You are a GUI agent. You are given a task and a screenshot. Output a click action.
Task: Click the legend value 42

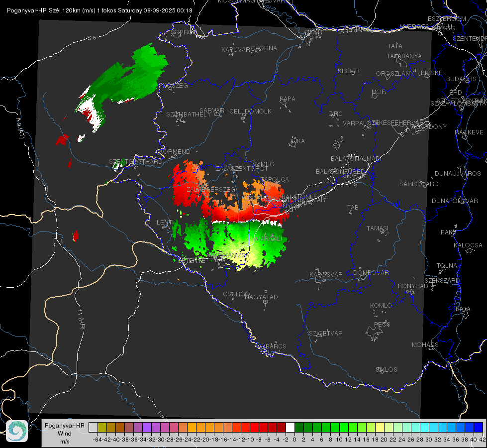tap(482, 440)
